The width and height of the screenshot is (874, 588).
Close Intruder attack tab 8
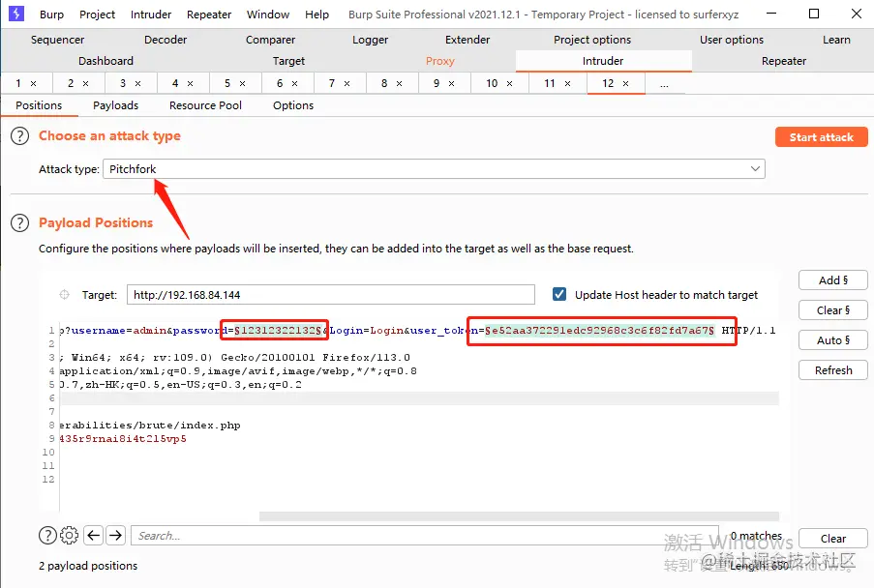coord(399,83)
